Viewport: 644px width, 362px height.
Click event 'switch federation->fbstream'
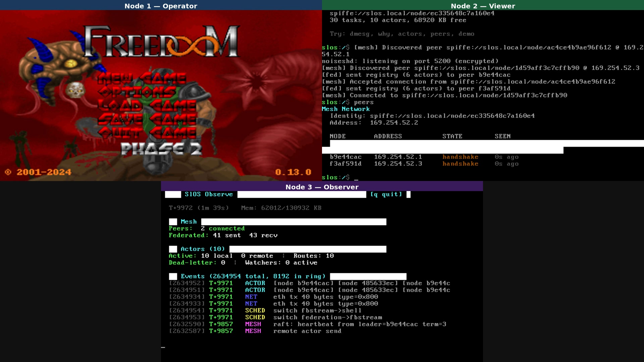tap(328, 317)
